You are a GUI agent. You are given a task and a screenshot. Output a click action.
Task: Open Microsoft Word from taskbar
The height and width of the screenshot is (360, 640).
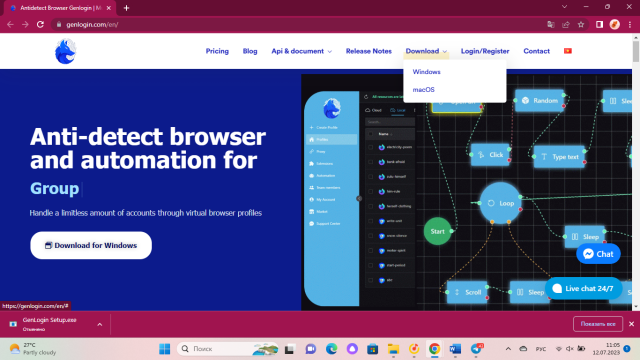coord(455,349)
